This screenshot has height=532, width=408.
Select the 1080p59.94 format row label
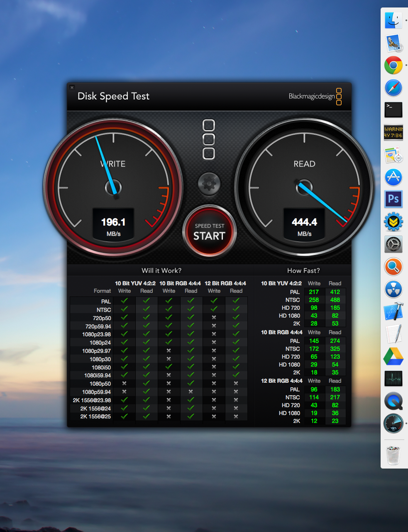click(96, 392)
